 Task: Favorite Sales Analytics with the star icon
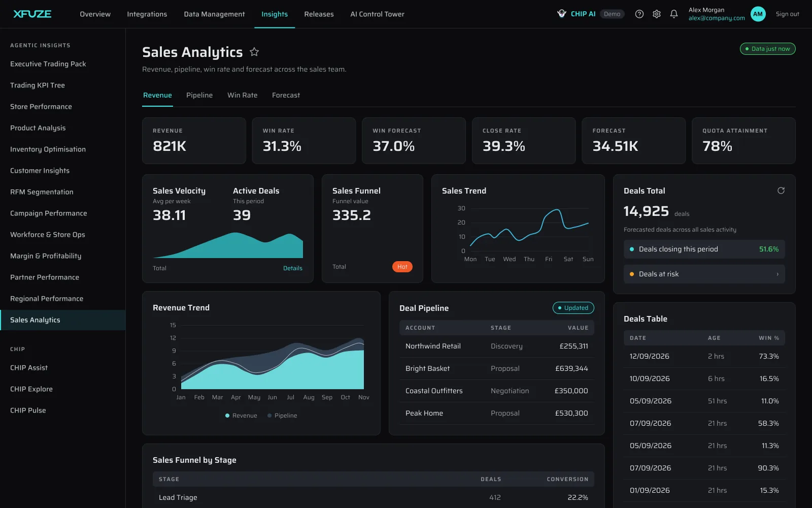(254, 52)
